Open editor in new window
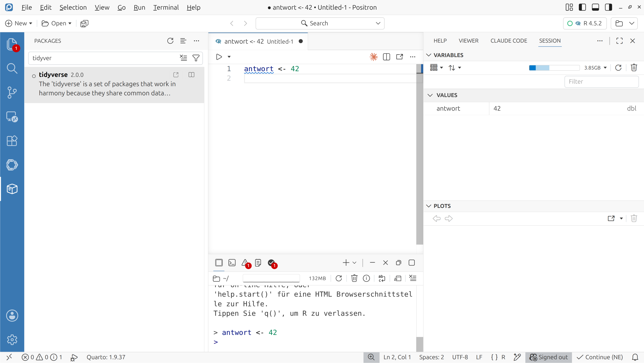The height and width of the screenshot is (363, 644). coord(400,57)
